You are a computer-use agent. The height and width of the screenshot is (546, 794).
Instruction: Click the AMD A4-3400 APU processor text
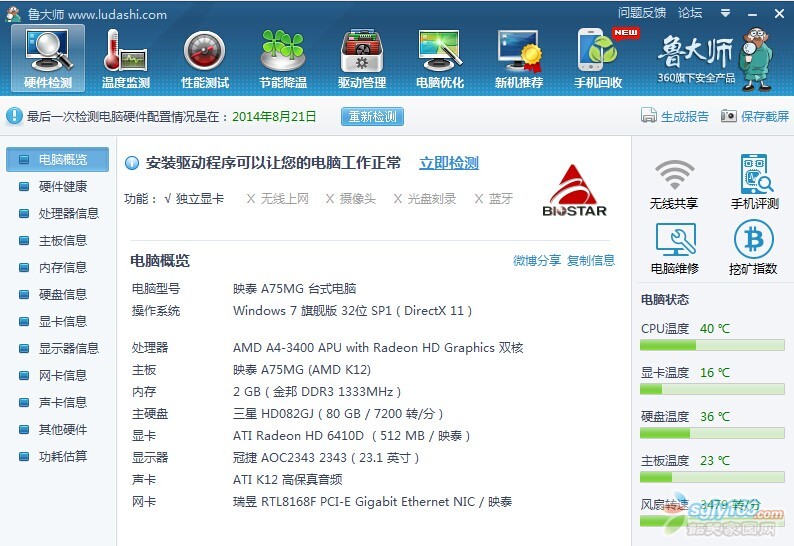(378, 348)
